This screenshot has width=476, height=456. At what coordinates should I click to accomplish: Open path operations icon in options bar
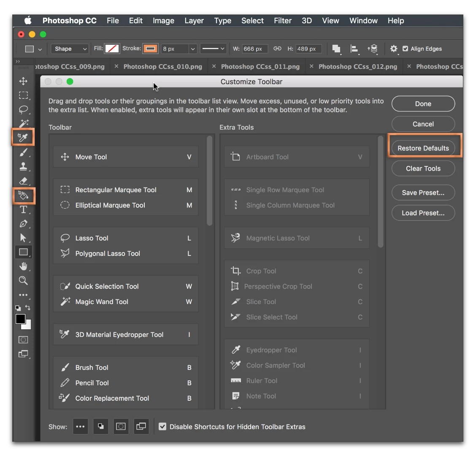click(336, 49)
